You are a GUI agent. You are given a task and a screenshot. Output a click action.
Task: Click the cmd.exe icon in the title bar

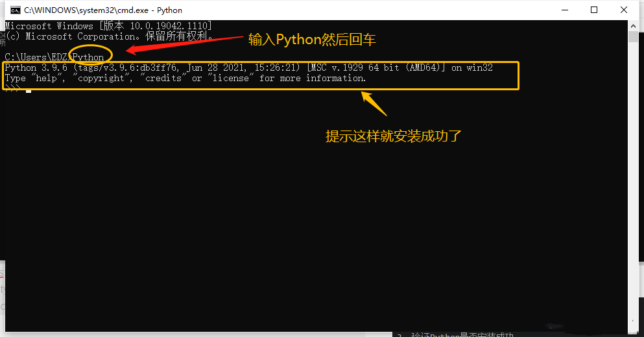[15, 10]
